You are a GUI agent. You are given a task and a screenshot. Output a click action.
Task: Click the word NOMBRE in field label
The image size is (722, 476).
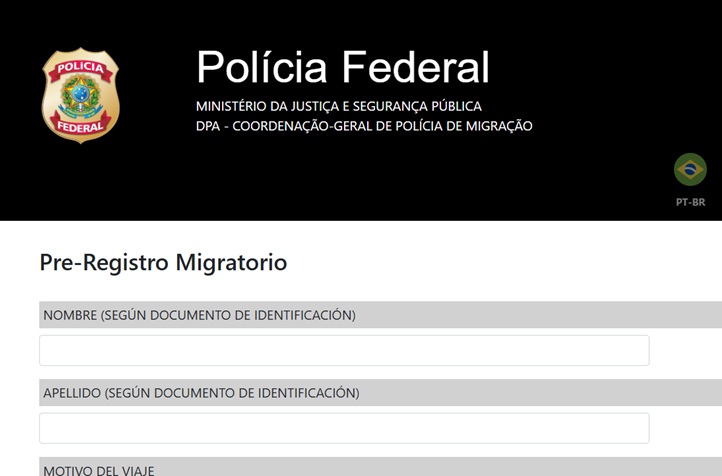(x=69, y=315)
